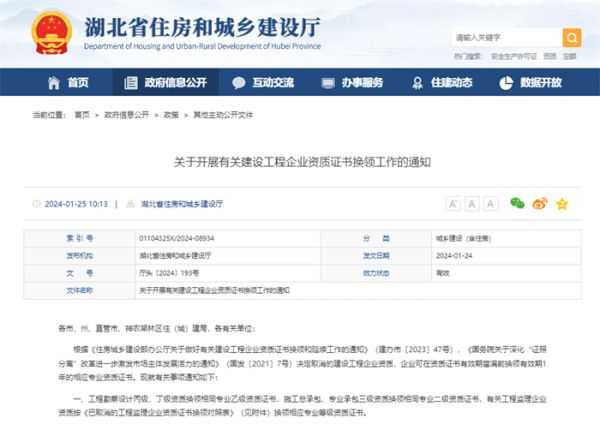Click the favorite star icon
600x424 pixels.
tap(562, 203)
